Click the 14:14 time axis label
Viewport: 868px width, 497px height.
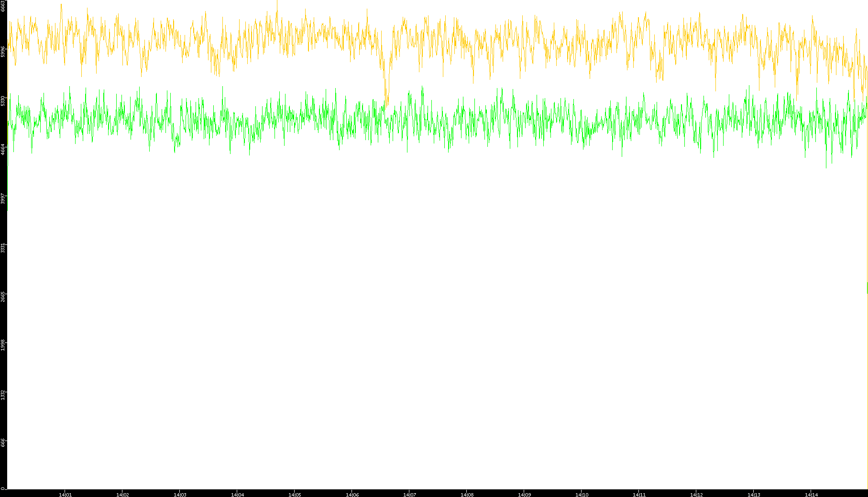(811, 495)
